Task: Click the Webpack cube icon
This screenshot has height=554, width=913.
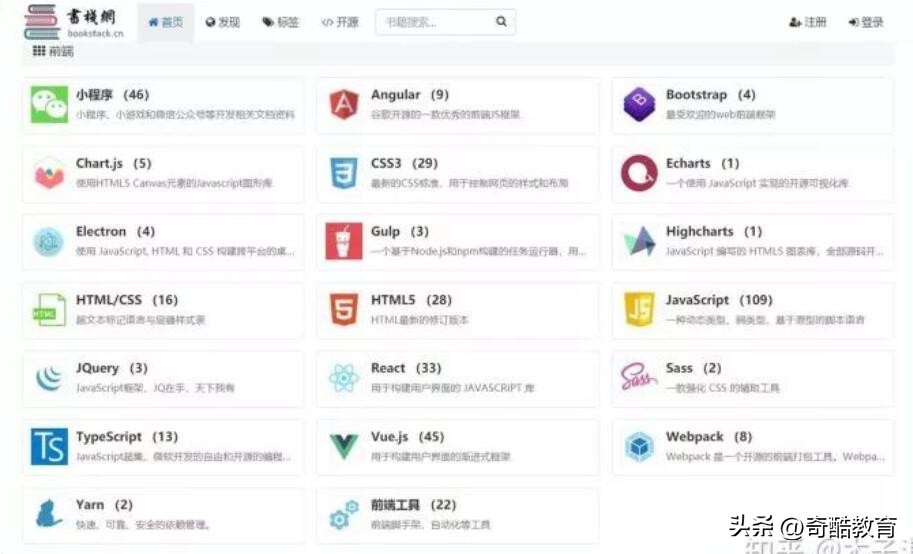Action: (639, 447)
